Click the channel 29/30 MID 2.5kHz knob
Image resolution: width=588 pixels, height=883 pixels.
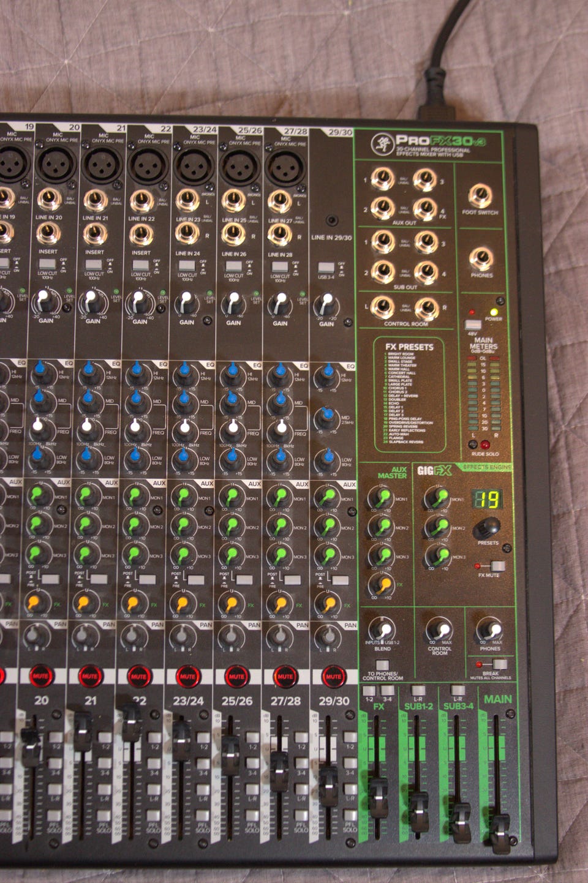click(x=327, y=418)
